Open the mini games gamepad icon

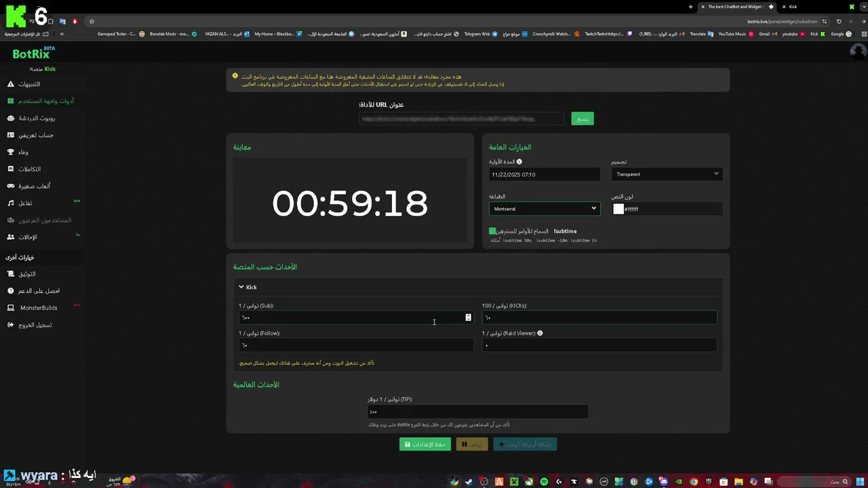[10, 186]
